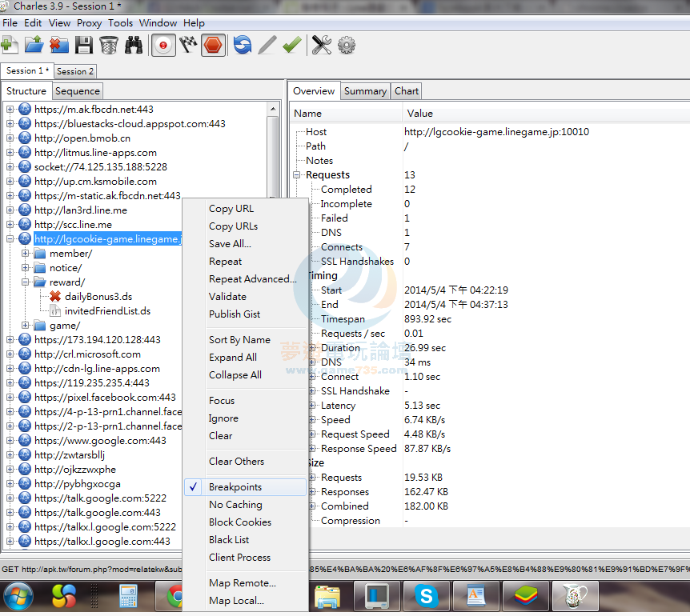Enable No Caching in the context menu
The image size is (690, 616).
pyautogui.click(x=235, y=505)
